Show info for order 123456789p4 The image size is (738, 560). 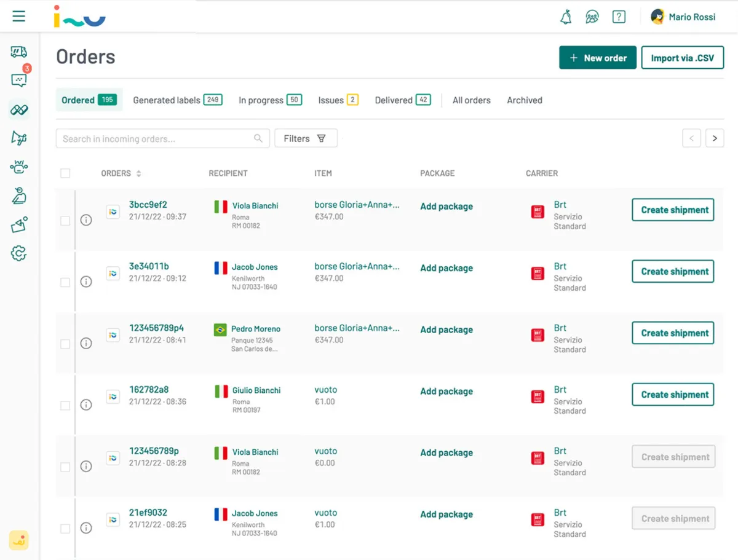(86, 343)
